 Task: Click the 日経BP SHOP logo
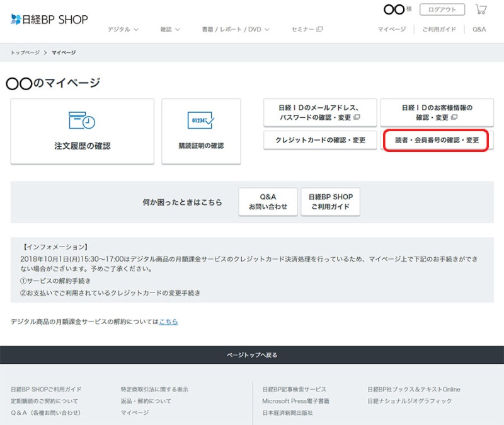click(49, 20)
